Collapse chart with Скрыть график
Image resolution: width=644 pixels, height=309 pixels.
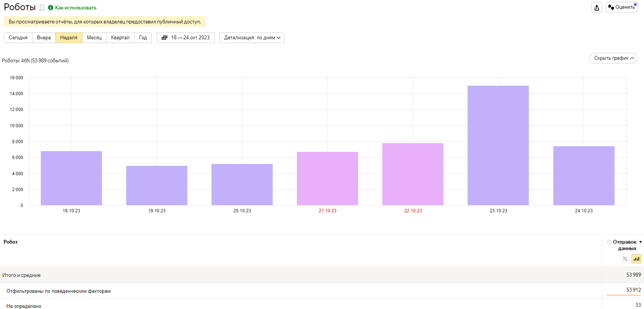point(613,58)
